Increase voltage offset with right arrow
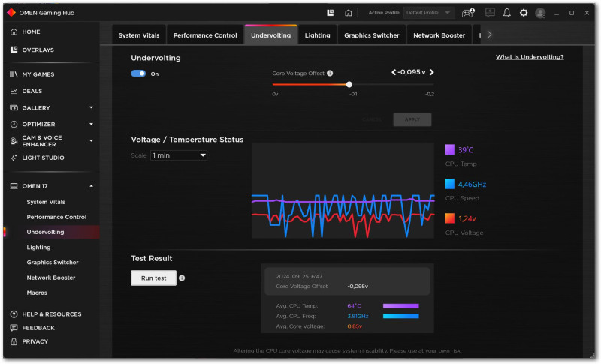 (431, 72)
